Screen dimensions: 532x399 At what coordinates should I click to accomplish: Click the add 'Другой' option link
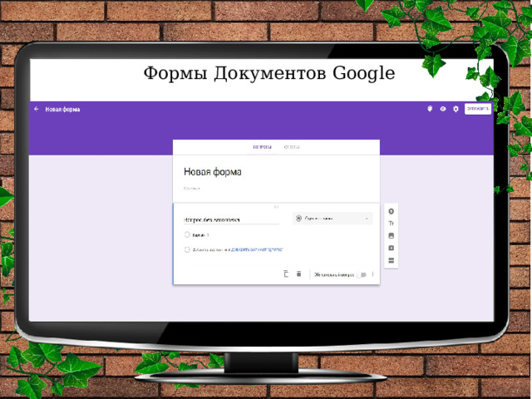[257, 249]
